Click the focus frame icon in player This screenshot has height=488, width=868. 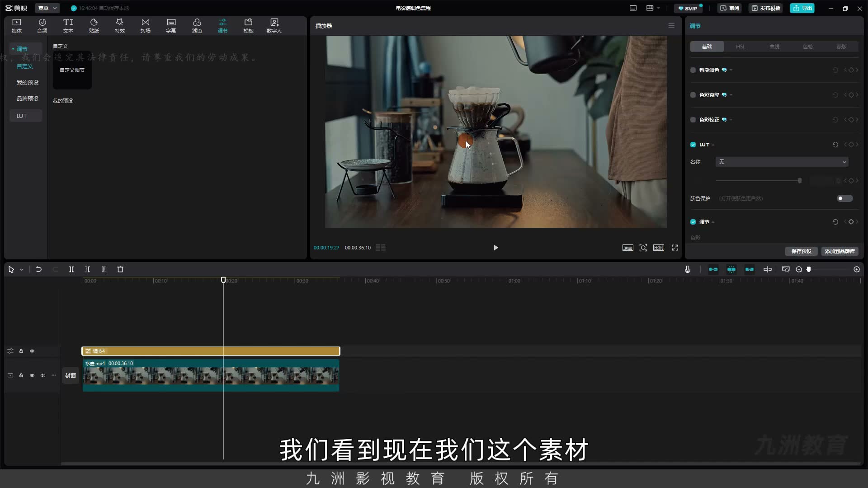643,248
